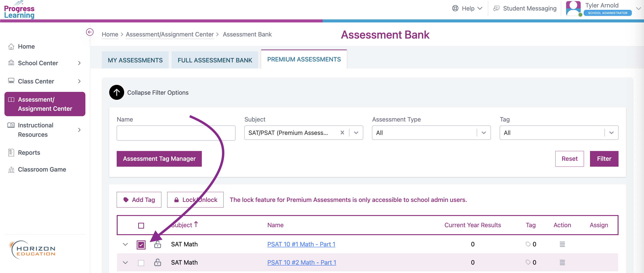The image size is (644, 273).
Task: Open the PSAT 10 #2 Math - Part 1 link
Action: tap(301, 262)
